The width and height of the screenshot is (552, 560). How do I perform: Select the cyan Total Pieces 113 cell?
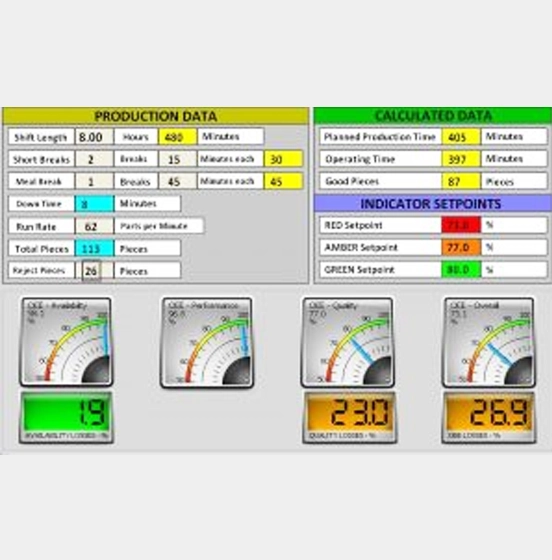94,248
